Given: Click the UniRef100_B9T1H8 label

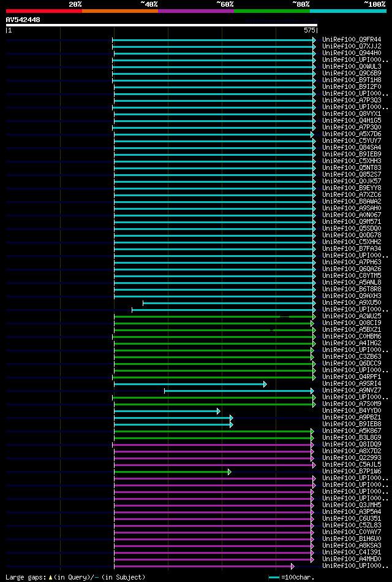Looking at the screenshot, I should click(352, 80).
